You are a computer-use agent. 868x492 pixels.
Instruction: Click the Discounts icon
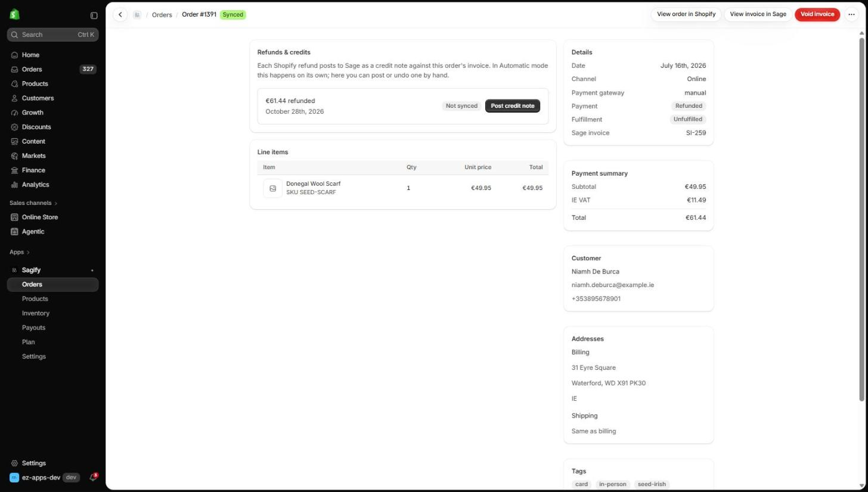15,127
